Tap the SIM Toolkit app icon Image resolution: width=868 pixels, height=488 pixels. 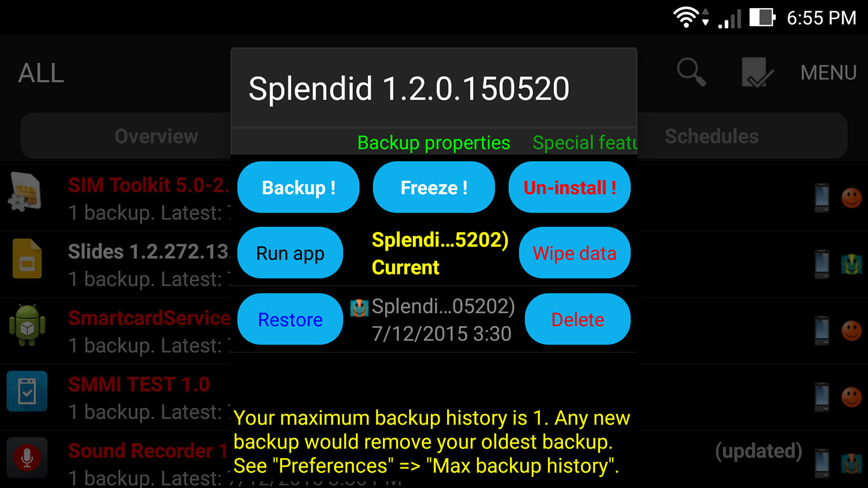coord(25,192)
